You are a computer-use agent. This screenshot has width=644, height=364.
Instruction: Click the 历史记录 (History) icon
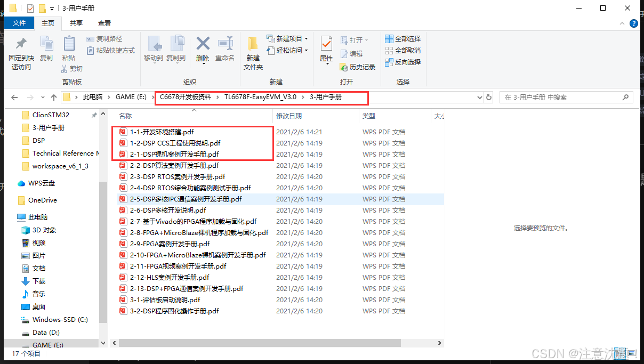pos(356,66)
